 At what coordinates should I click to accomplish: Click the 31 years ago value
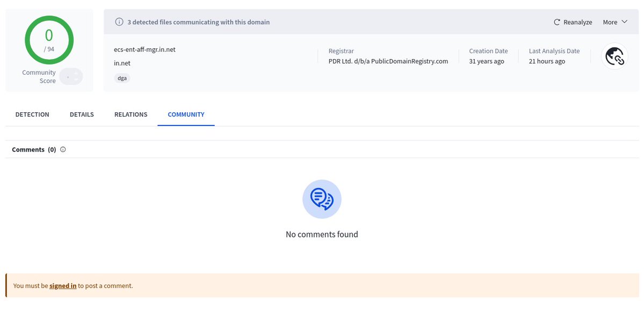[486, 61]
